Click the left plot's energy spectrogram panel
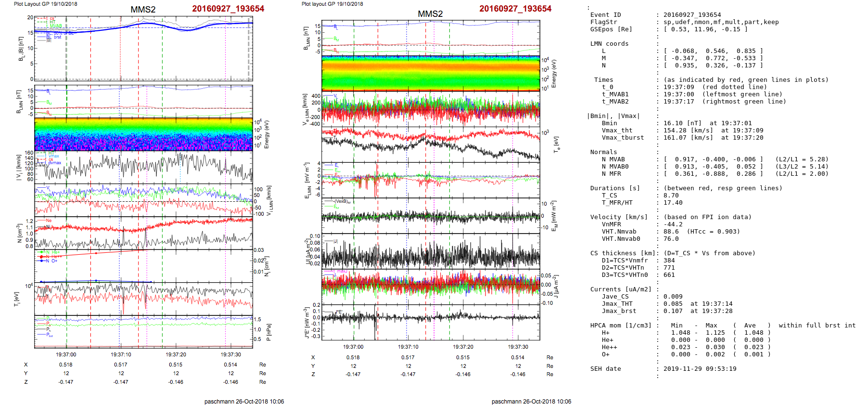The width and height of the screenshot is (868, 405). point(143,135)
